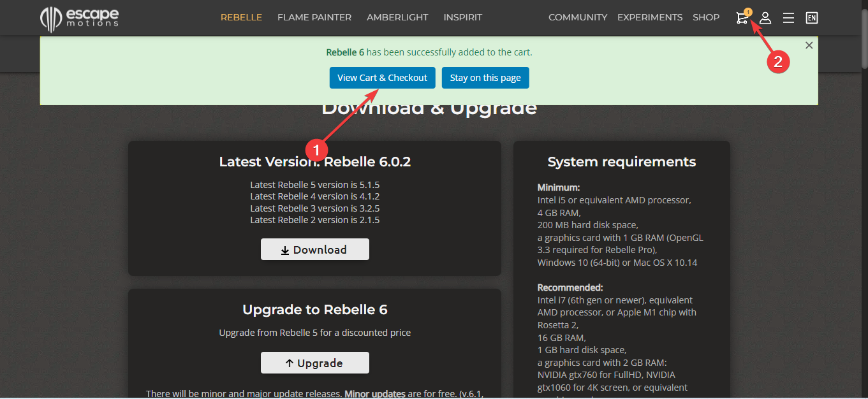Click the Latest Rebelle 2 version line
Image resolution: width=868 pixels, height=399 pixels.
pos(315,220)
